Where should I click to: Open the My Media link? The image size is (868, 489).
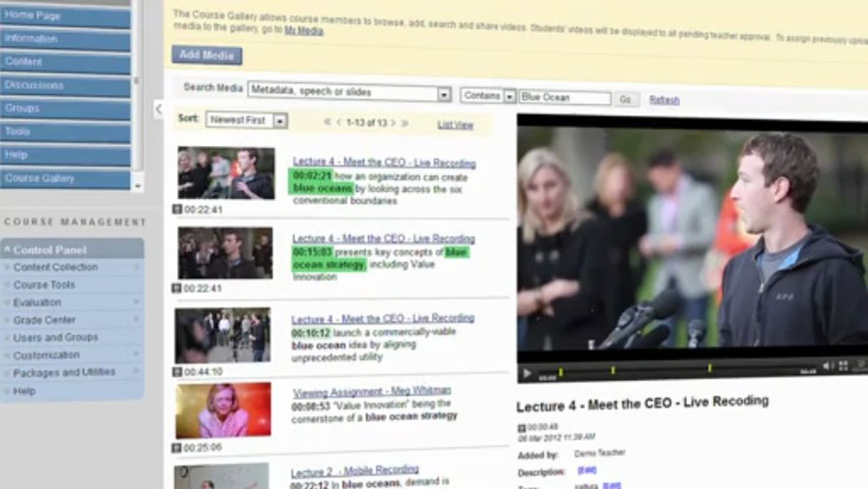[303, 31]
